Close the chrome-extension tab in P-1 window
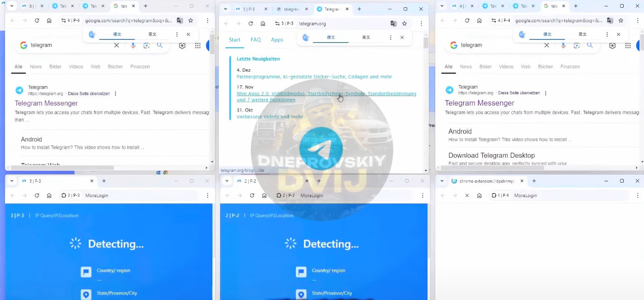The width and height of the screenshot is (644, 300). point(522,181)
